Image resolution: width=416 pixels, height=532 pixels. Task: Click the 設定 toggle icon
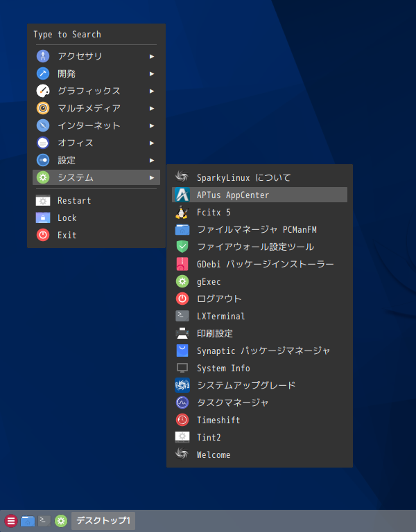point(43,160)
